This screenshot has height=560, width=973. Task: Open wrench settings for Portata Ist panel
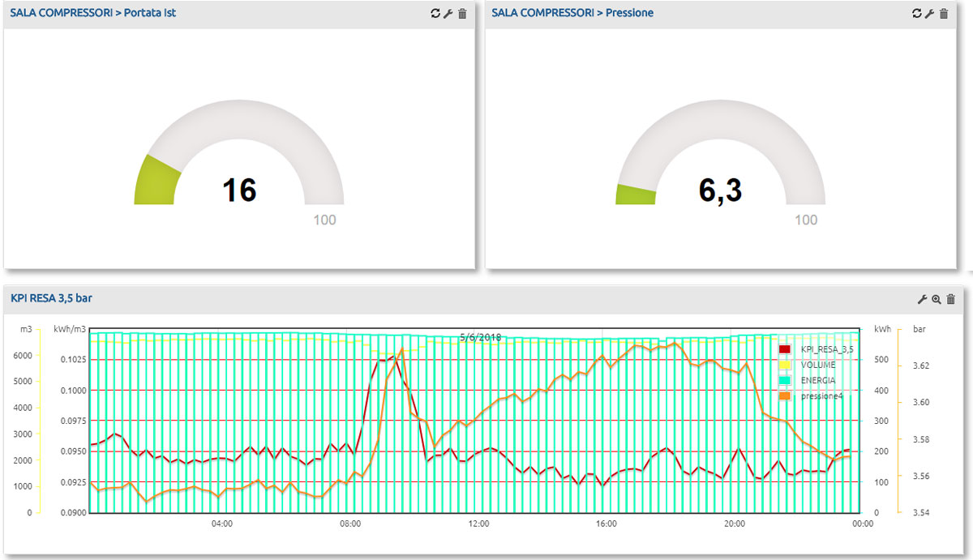(448, 14)
